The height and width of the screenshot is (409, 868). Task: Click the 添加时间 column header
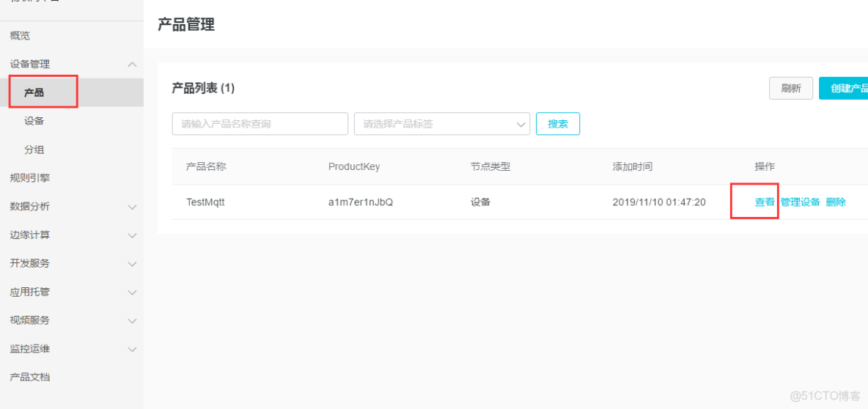pos(633,166)
